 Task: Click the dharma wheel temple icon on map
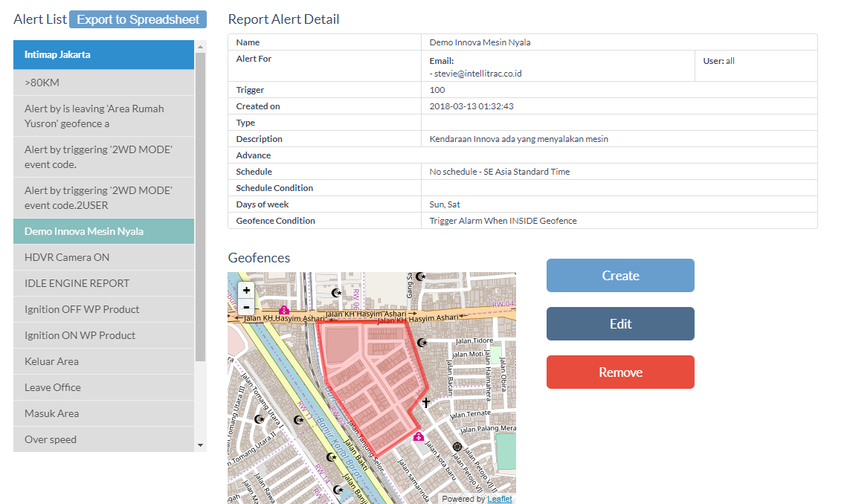tap(457, 447)
